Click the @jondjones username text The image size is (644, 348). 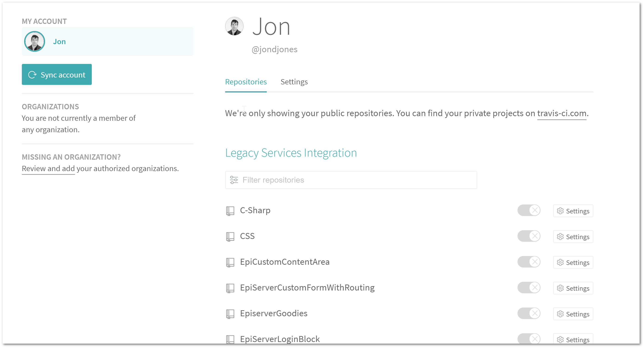click(274, 49)
